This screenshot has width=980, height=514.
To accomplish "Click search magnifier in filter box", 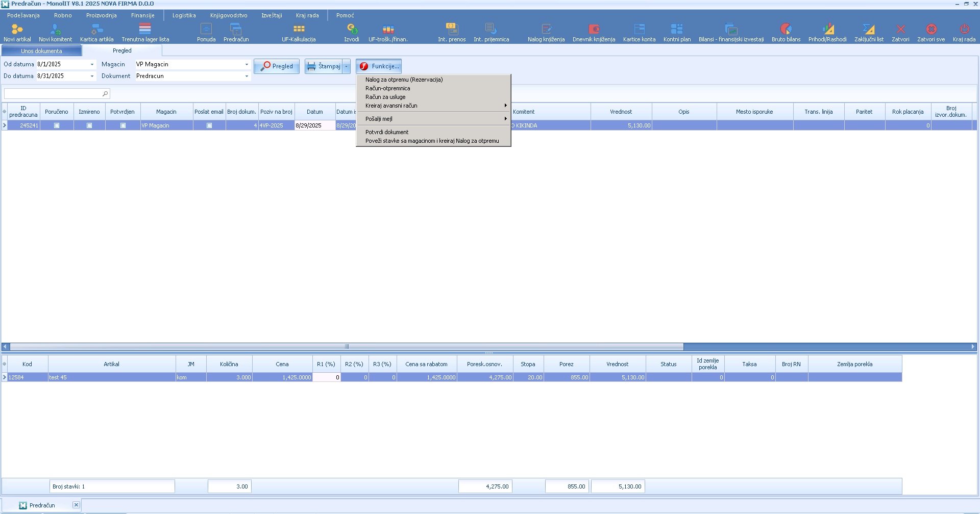I will 105,94.
